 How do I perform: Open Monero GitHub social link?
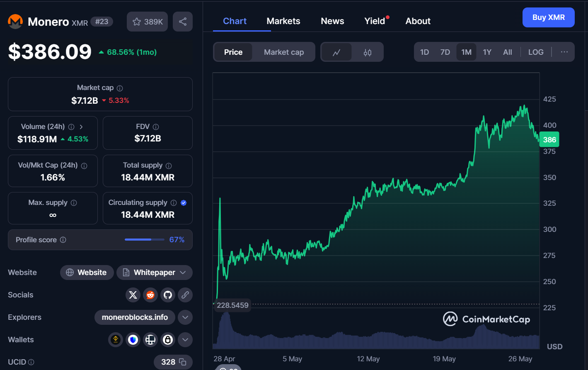[168, 295]
